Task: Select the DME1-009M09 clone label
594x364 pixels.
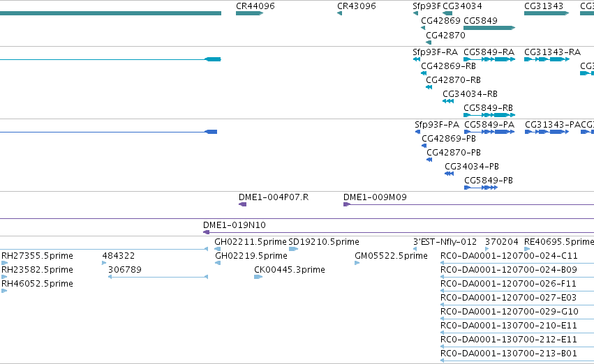Action: pos(375,197)
